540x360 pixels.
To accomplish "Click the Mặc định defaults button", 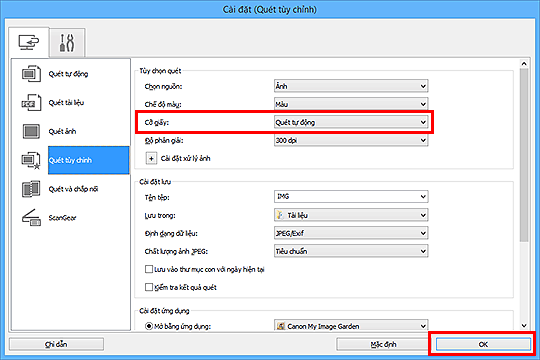I will pyautogui.click(x=383, y=344).
